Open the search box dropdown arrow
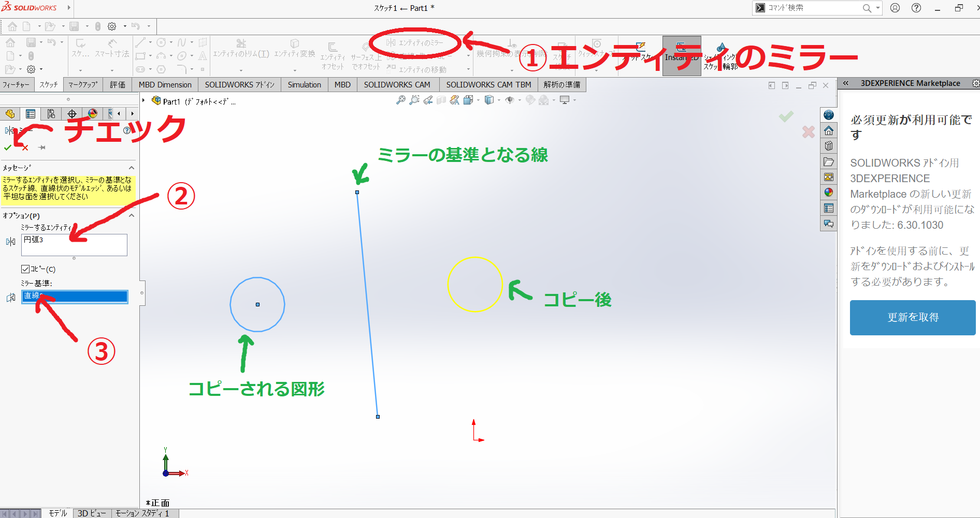The height and width of the screenshot is (518, 980). (878, 8)
